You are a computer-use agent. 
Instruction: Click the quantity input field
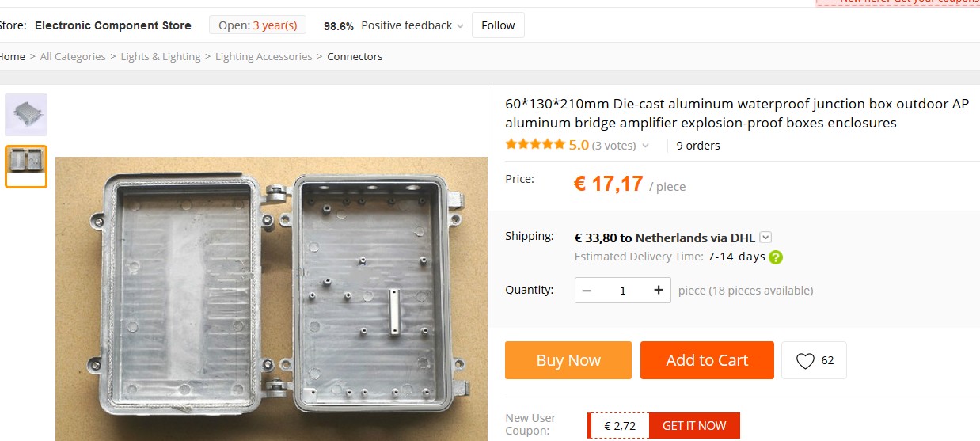(x=623, y=291)
